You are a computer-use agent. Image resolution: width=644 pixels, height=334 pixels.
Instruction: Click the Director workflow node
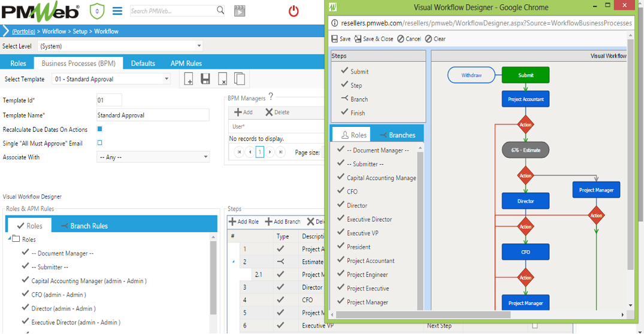pyautogui.click(x=525, y=201)
